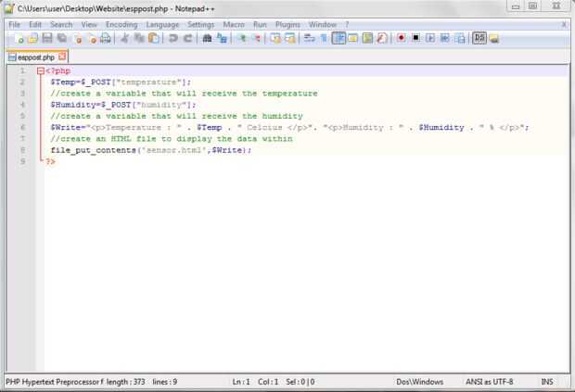575x392 pixels.
Task: Click the Function List toolbar icon
Action: point(382,38)
